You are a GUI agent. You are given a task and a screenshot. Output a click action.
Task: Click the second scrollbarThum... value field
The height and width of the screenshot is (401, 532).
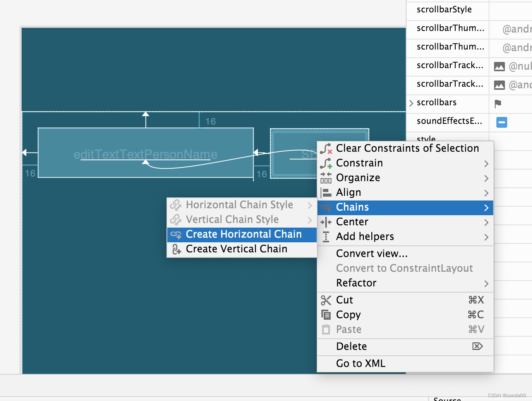pyautogui.click(x=511, y=48)
